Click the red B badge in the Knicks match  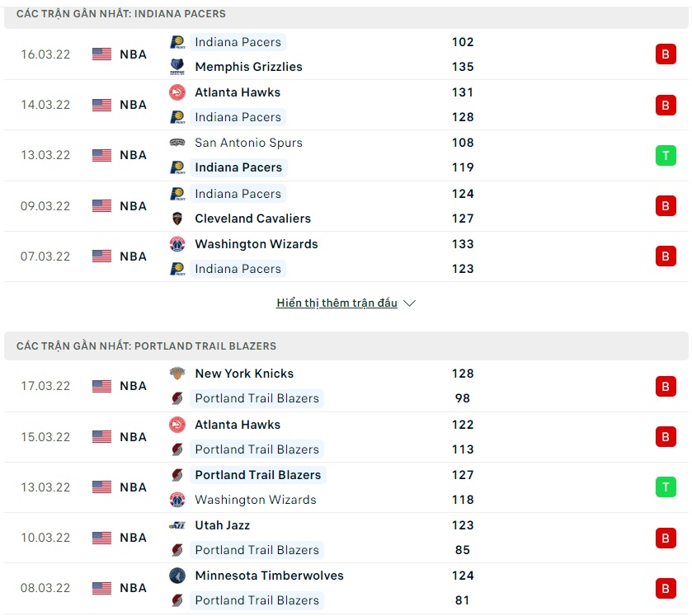coord(666,386)
